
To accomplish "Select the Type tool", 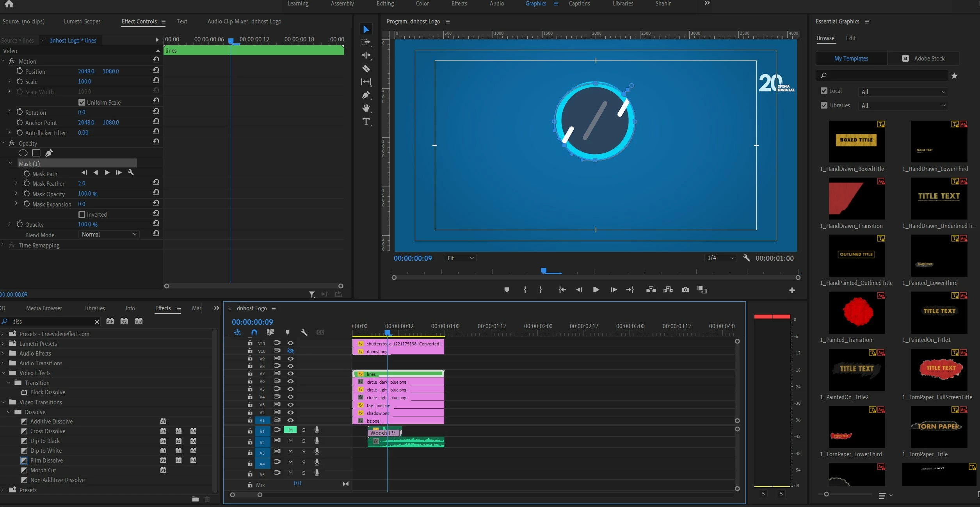I will coord(366,121).
